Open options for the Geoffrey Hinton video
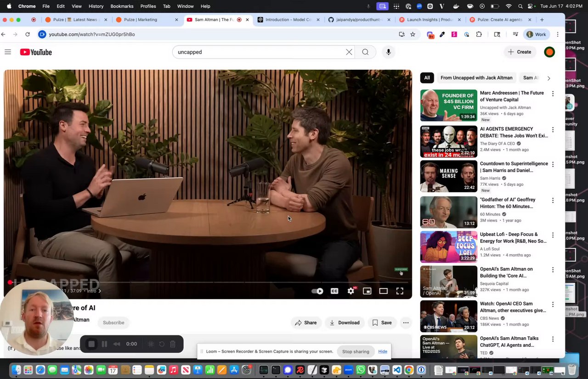Screen dimensions: 588x379 click(553, 201)
